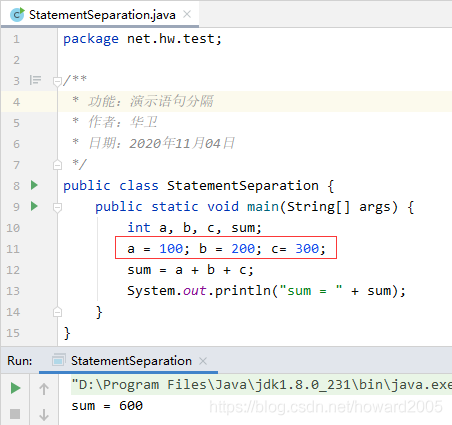Close the StatementSeparation run tab
The image size is (452, 425).
click(x=203, y=361)
